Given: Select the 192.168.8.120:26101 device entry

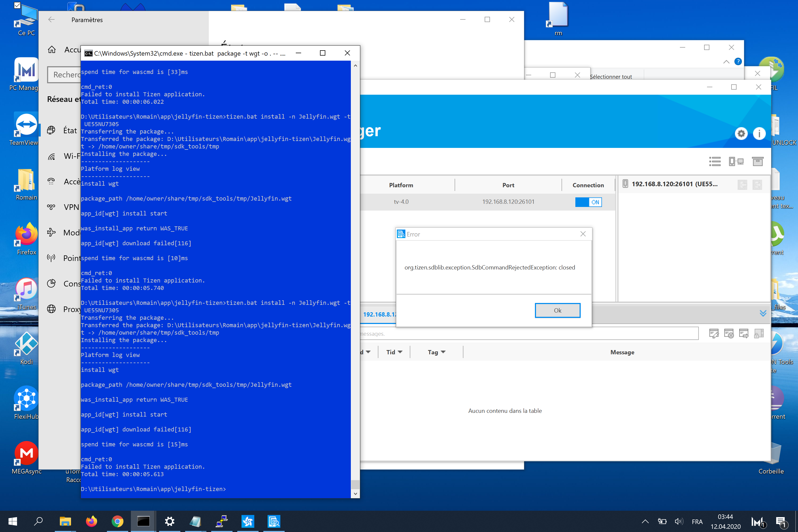Looking at the screenshot, I should (x=675, y=184).
